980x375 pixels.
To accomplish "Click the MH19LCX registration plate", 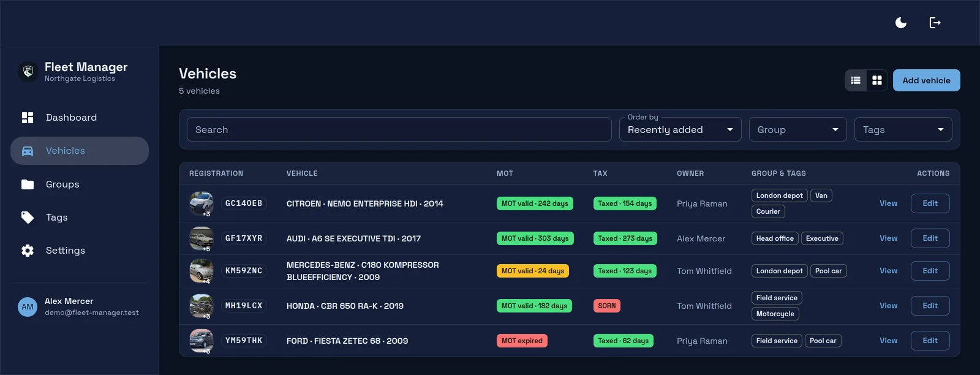I will tap(244, 306).
